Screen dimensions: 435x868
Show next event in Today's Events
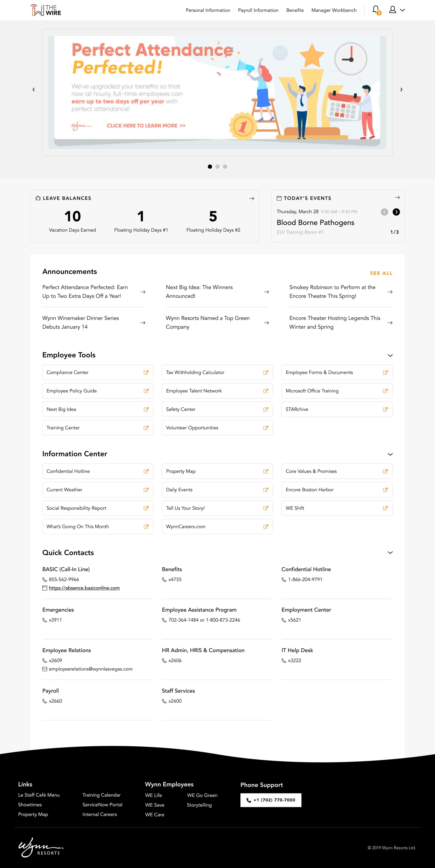396,212
